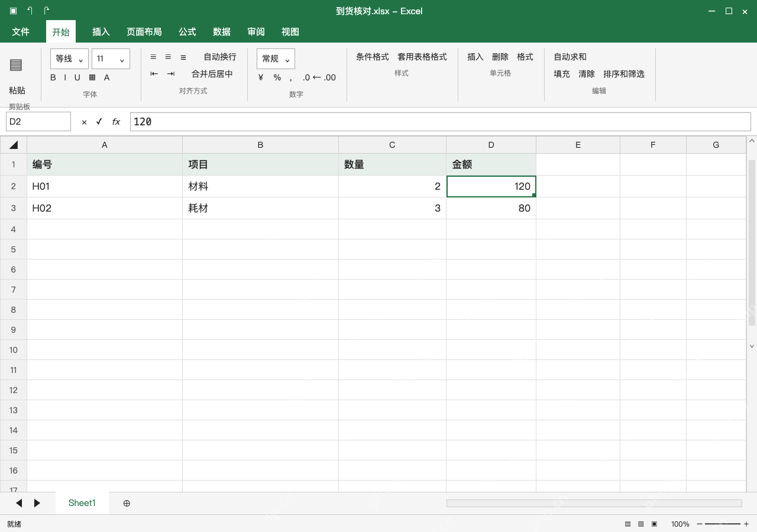Align text left with the first alignment icon
757x532 pixels.
tap(153, 57)
